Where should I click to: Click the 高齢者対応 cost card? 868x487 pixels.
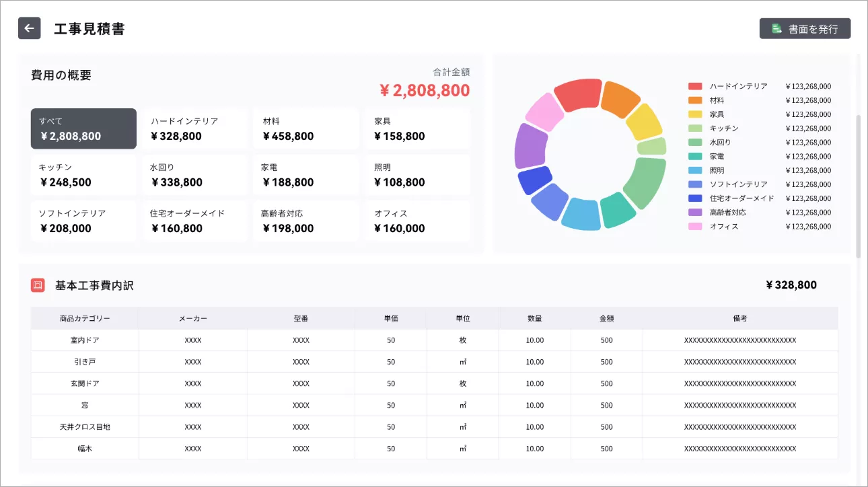click(x=307, y=221)
